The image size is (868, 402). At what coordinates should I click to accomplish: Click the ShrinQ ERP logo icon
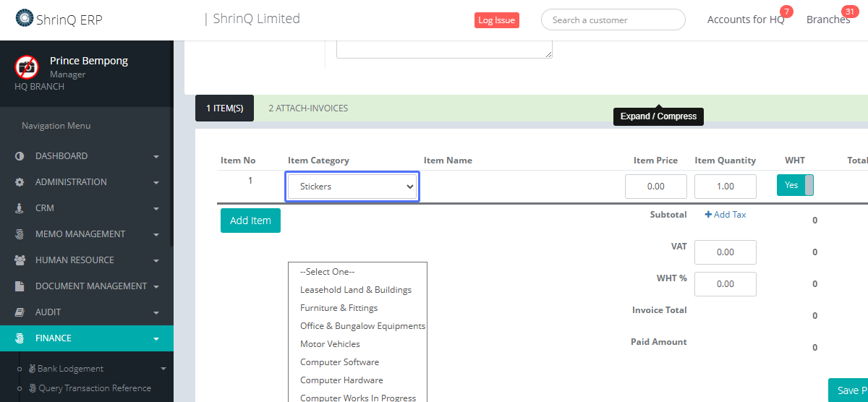(24, 19)
